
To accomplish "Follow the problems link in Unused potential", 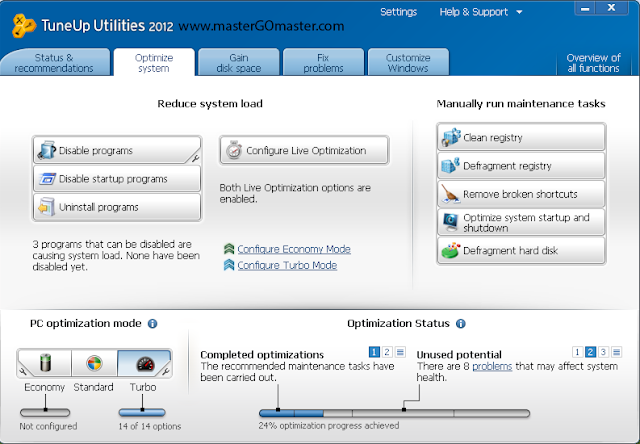I will tap(492, 366).
